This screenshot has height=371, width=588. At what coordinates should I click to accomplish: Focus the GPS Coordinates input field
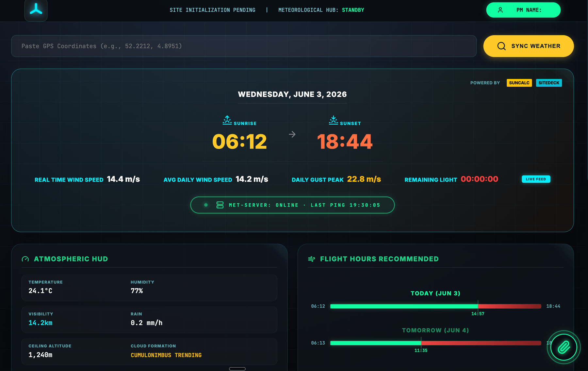tap(244, 46)
